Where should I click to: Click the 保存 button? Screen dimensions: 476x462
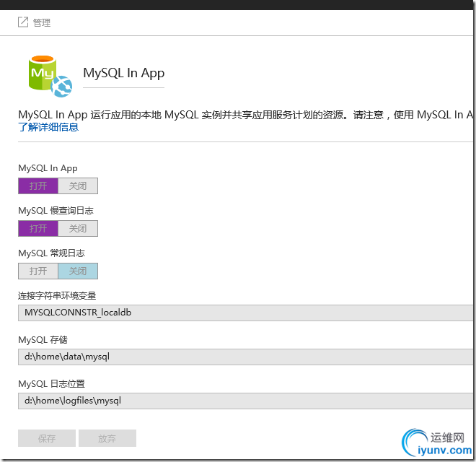[47, 438]
